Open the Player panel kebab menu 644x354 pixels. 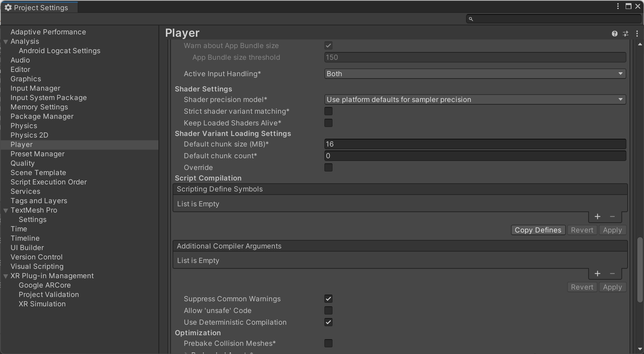(x=637, y=34)
